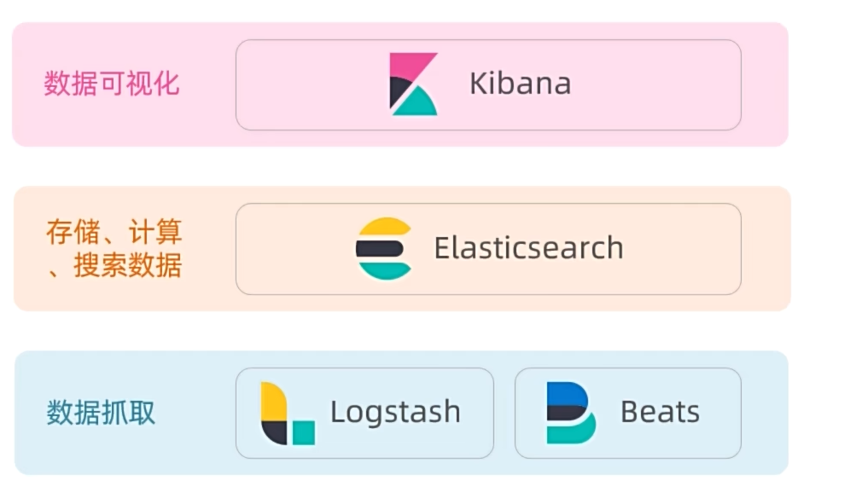Click the Kibana logo icon
The height and width of the screenshot is (492, 868).
pyautogui.click(x=414, y=84)
